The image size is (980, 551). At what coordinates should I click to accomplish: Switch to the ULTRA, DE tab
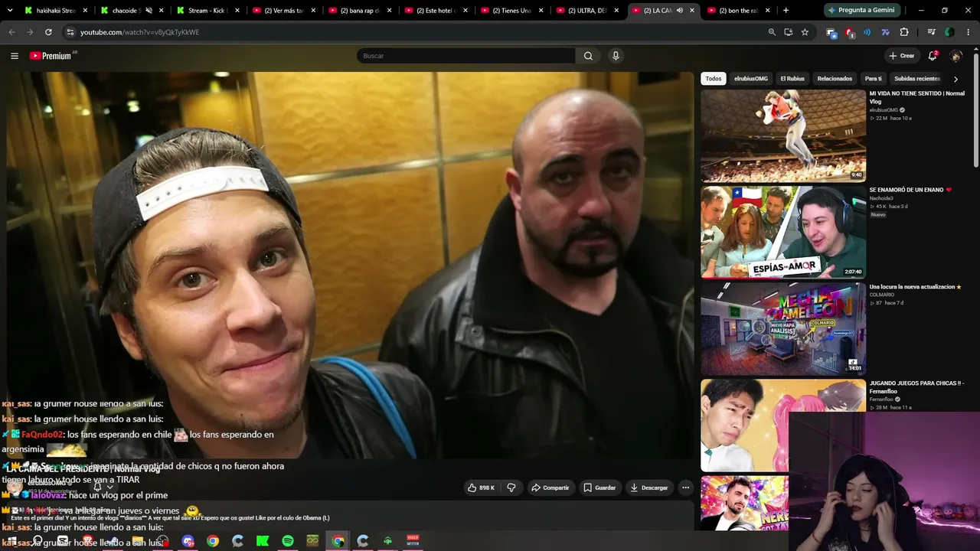(588, 11)
